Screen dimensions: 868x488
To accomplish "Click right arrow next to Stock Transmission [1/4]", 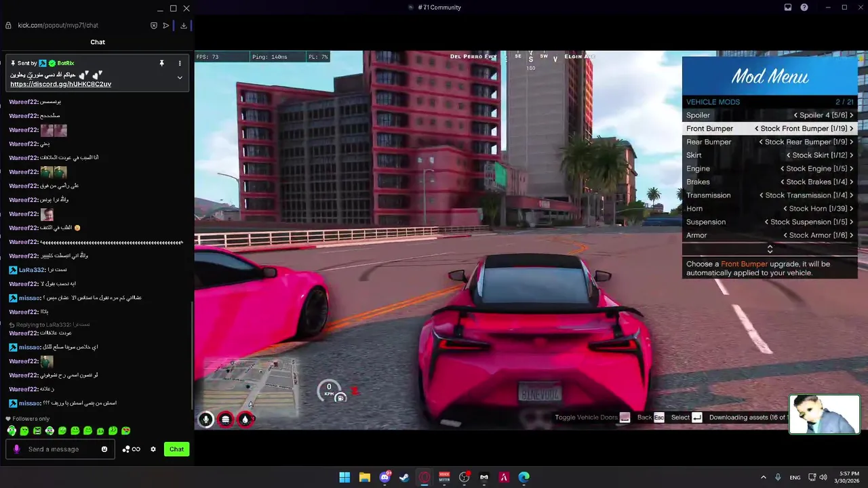I will pyautogui.click(x=852, y=195).
